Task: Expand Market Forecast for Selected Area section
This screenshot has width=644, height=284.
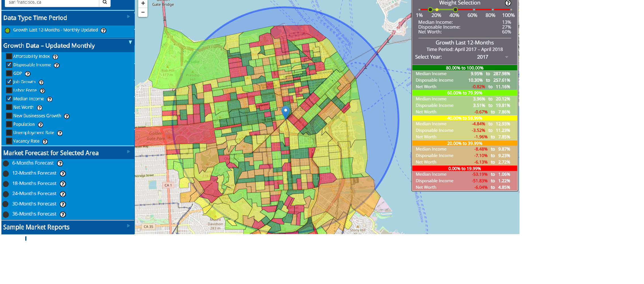Action: coord(68,153)
